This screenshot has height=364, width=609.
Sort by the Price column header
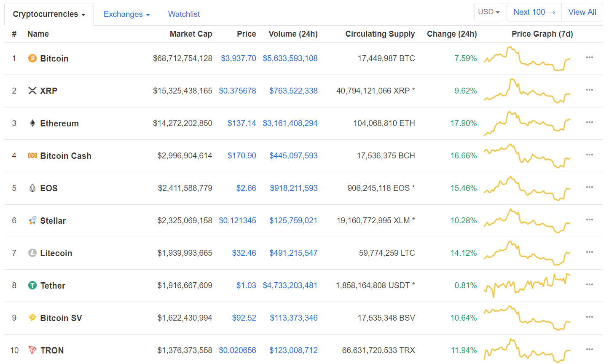[247, 34]
